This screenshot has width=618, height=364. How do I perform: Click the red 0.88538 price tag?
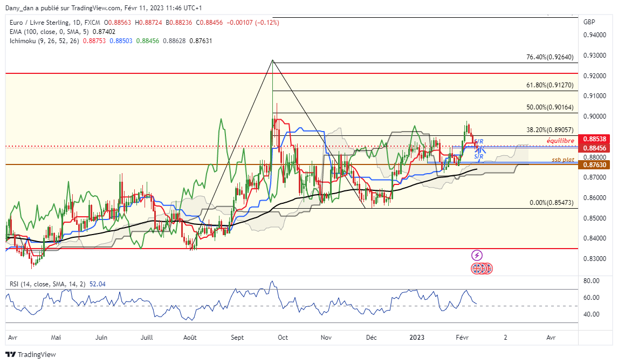[x=594, y=139]
